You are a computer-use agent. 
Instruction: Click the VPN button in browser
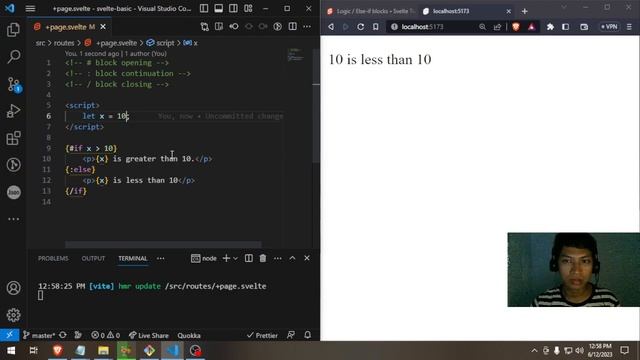coord(609,27)
